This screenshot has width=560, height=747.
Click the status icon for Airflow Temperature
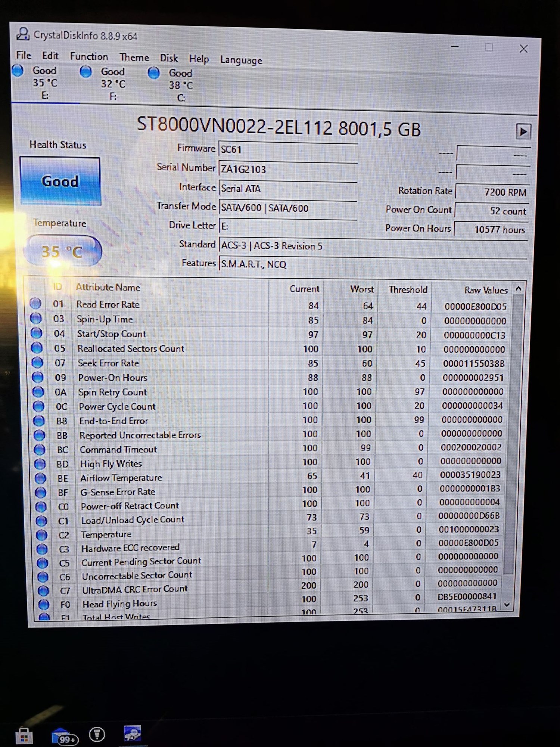pos(40,478)
